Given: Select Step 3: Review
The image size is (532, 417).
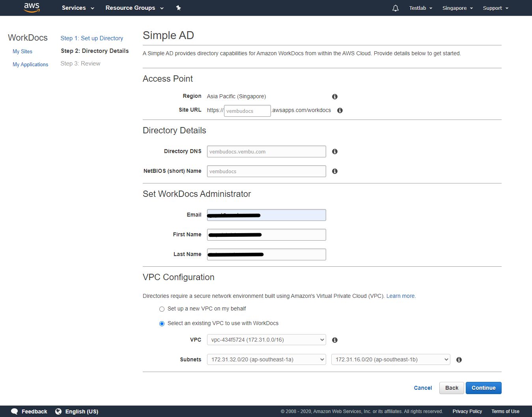Looking at the screenshot, I should [x=80, y=64].
